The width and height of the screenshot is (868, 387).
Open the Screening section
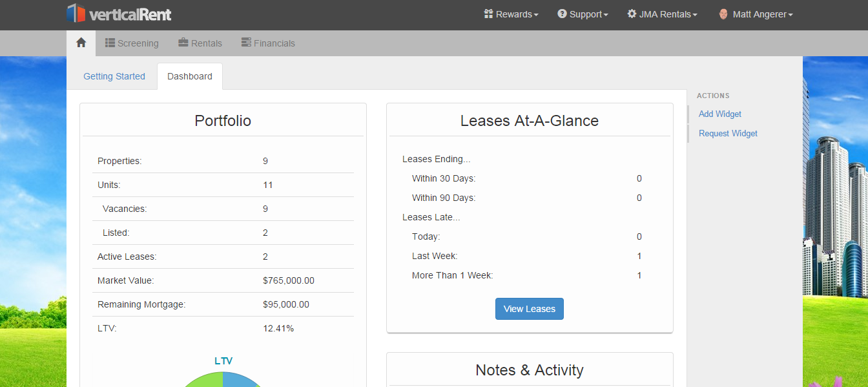[132, 43]
